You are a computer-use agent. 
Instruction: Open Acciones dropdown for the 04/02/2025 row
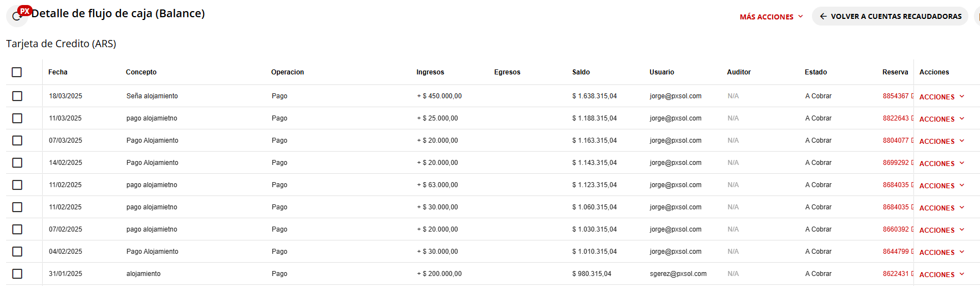click(941, 252)
